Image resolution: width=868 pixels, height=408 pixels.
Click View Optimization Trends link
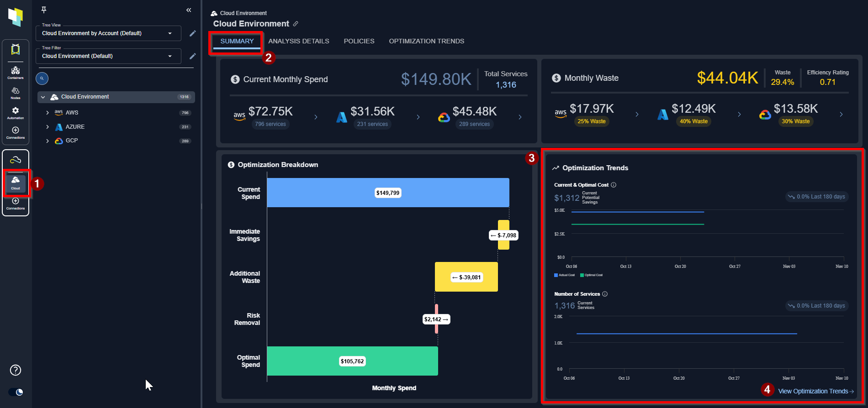tap(816, 391)
